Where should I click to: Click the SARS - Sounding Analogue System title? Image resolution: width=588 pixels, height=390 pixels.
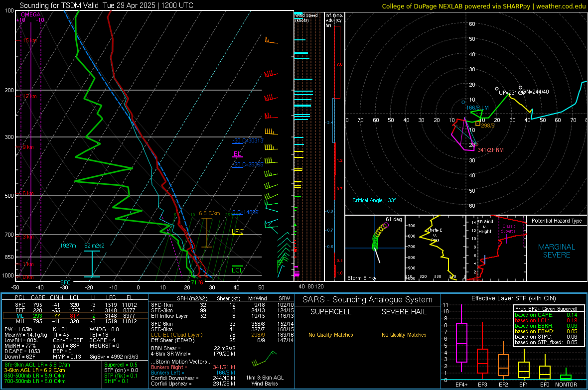pos(368,300)
